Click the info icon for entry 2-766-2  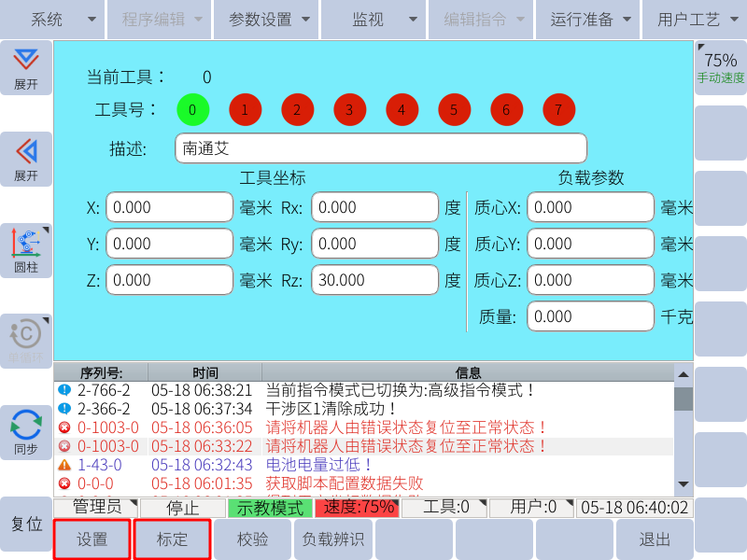tap(64, 390)
